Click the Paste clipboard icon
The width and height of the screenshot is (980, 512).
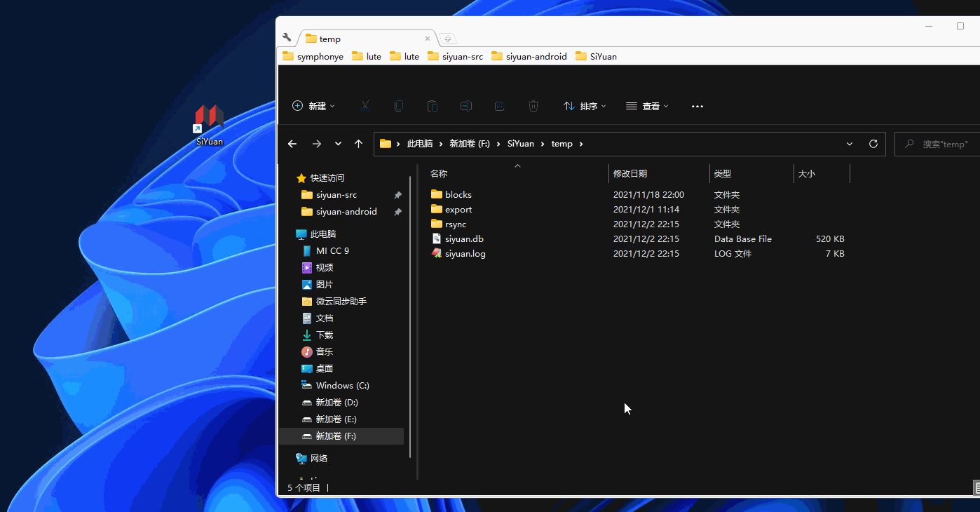point(433,106)
